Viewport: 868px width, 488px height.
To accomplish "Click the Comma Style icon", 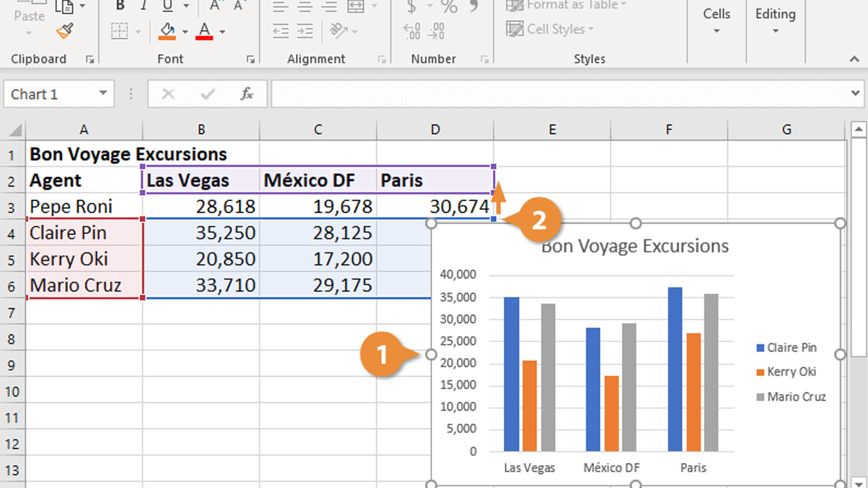I will pyautogui.click(x=474, y=5).
